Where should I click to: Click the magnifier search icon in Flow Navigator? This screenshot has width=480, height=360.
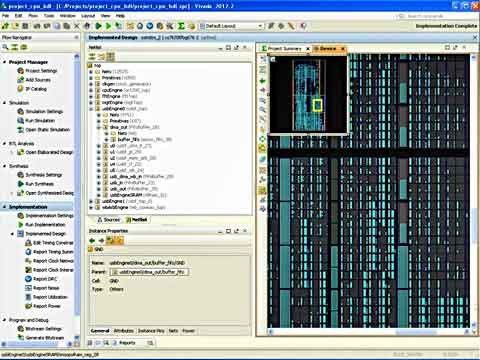[x=5, y=47]
